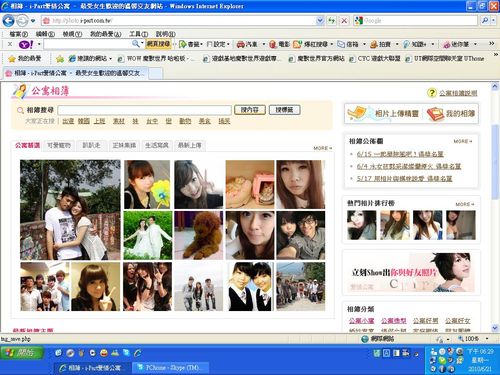Click the album search text field
The width and height of the screenshot is (500, 375).
(x=144, y=110)
